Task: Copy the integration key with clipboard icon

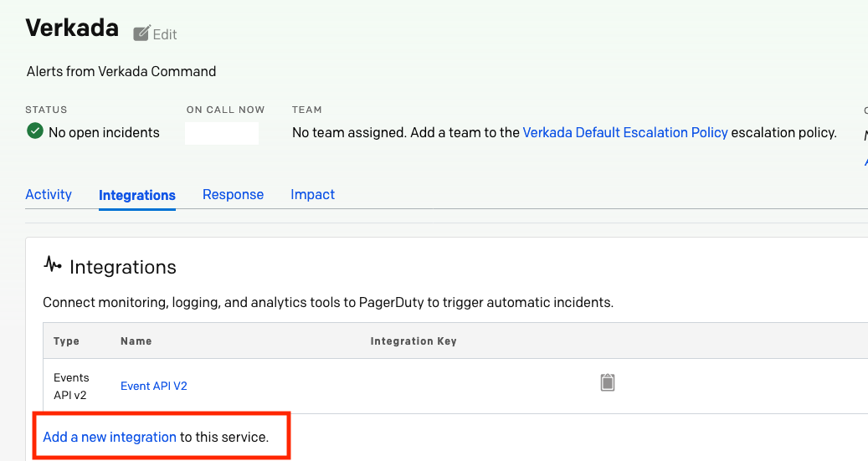Action: [x=608, y=382]
